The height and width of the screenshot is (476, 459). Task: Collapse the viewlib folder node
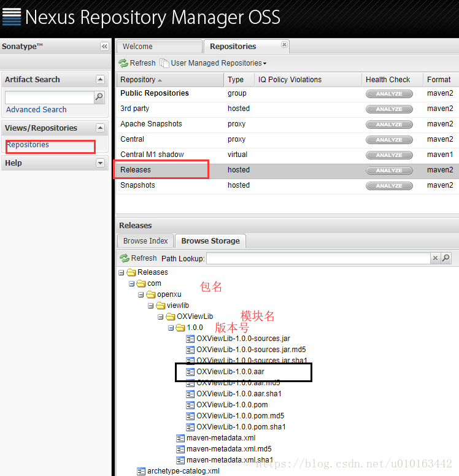(151, 305)
